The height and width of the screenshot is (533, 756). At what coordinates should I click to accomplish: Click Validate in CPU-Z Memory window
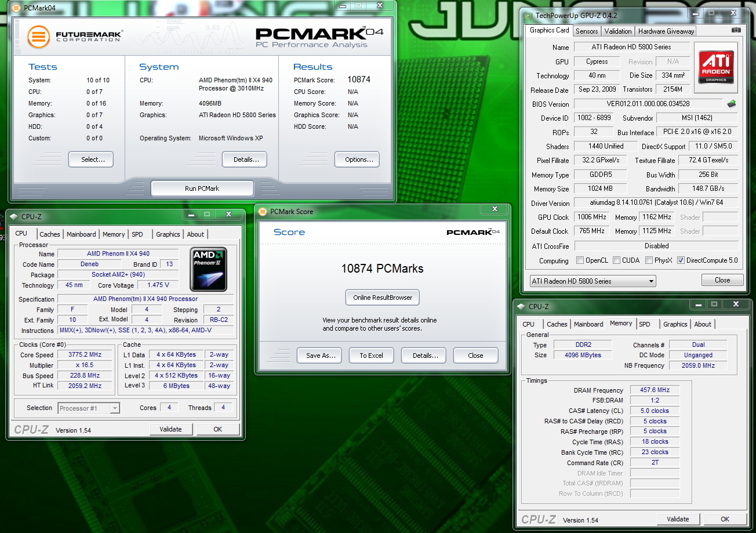point(678,519)
